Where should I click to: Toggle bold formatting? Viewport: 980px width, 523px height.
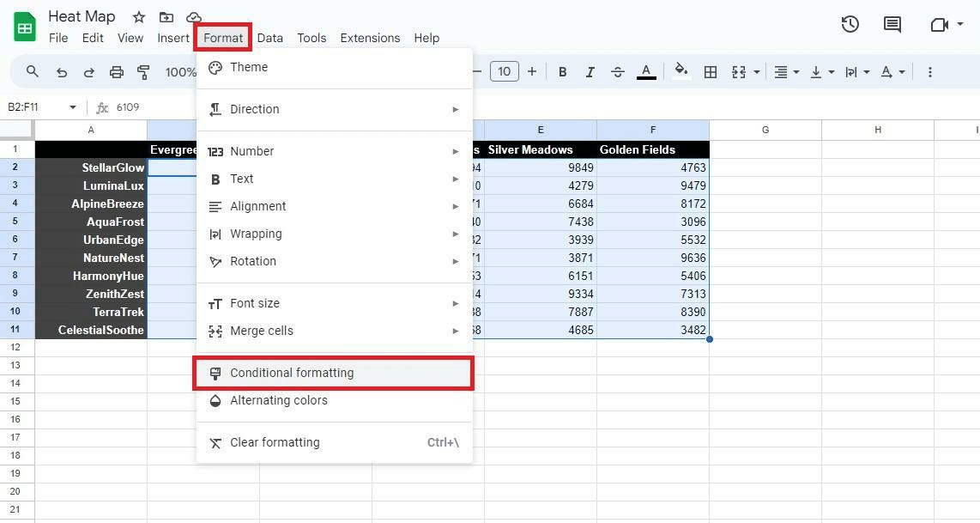coord(562,72)
